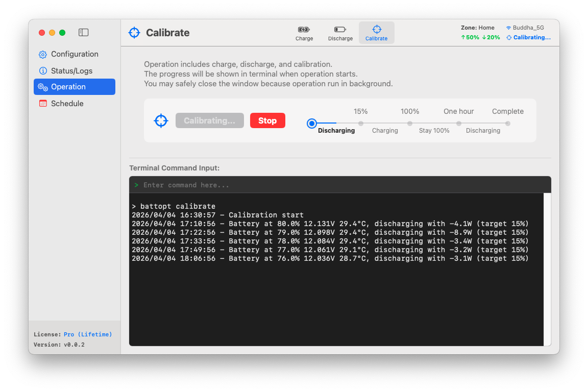Click the Buddha_5G network name

click(x=528, y=28)
